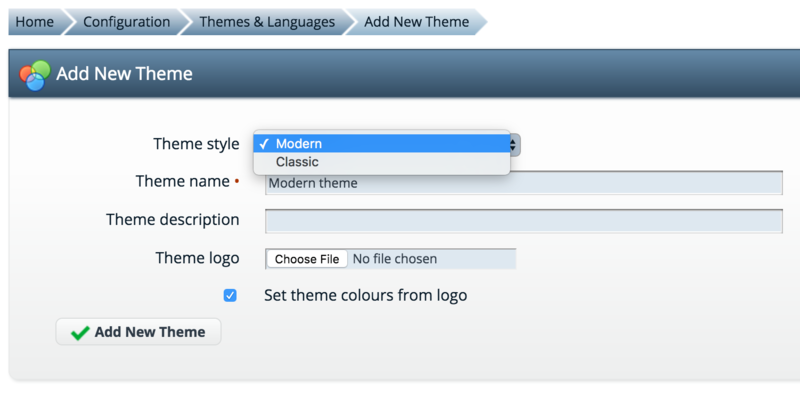Open the Configuration breadcrumb
The height and width of the screenshot is (403, 800).
point(127,22)
